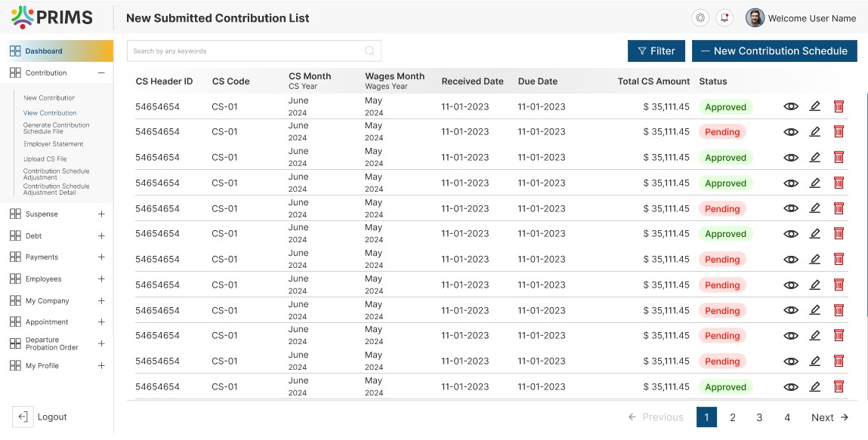
Task: Click the PRIMS logo
Action: (x=52, y=17)
